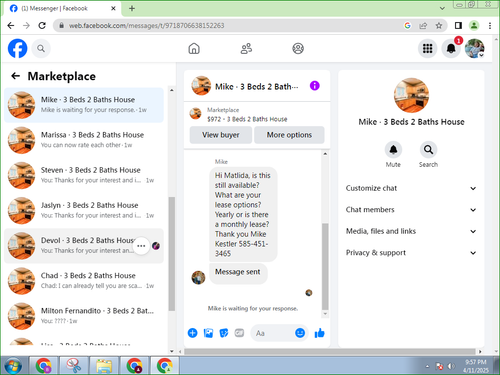Go back from Marketplace using the arrow
The width and height of the screenshot is (500, 375).
(x=15, y=76)
